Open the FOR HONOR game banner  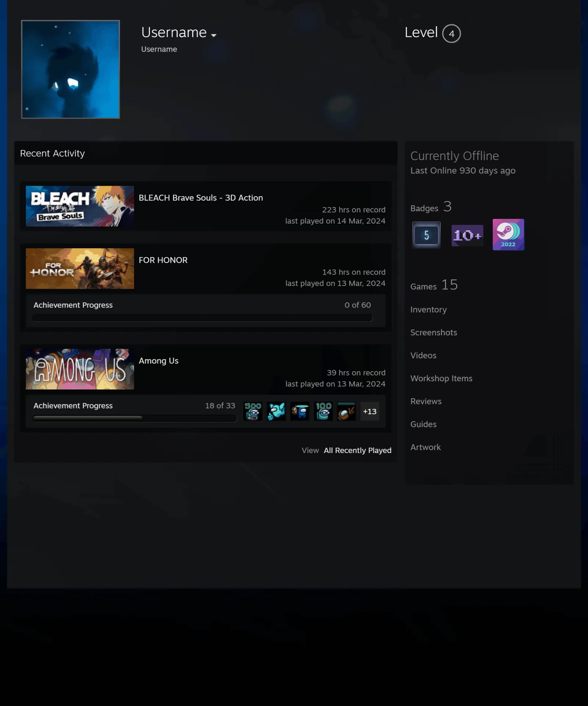[x=80, y=268]
